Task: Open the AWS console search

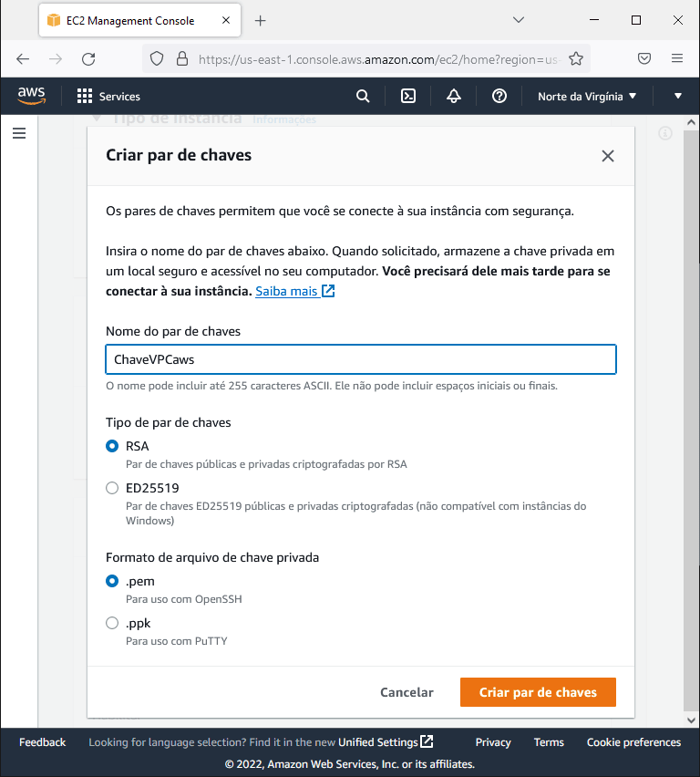Action: tap(363, 96)
